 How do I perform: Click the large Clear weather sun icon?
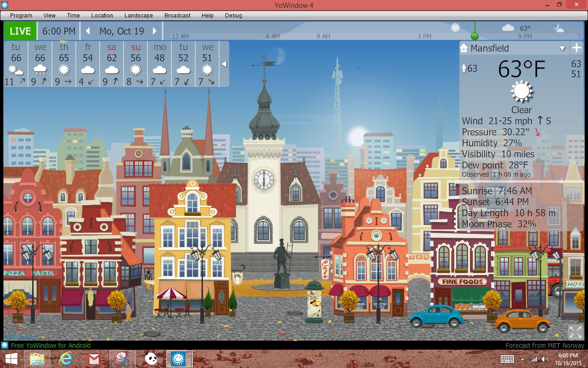521,91
